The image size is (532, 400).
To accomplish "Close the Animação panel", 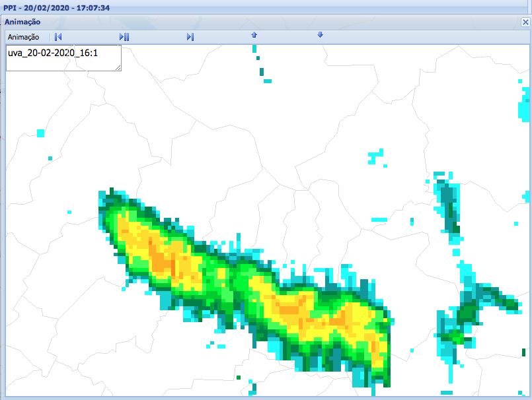I will [x=525, y=22].
